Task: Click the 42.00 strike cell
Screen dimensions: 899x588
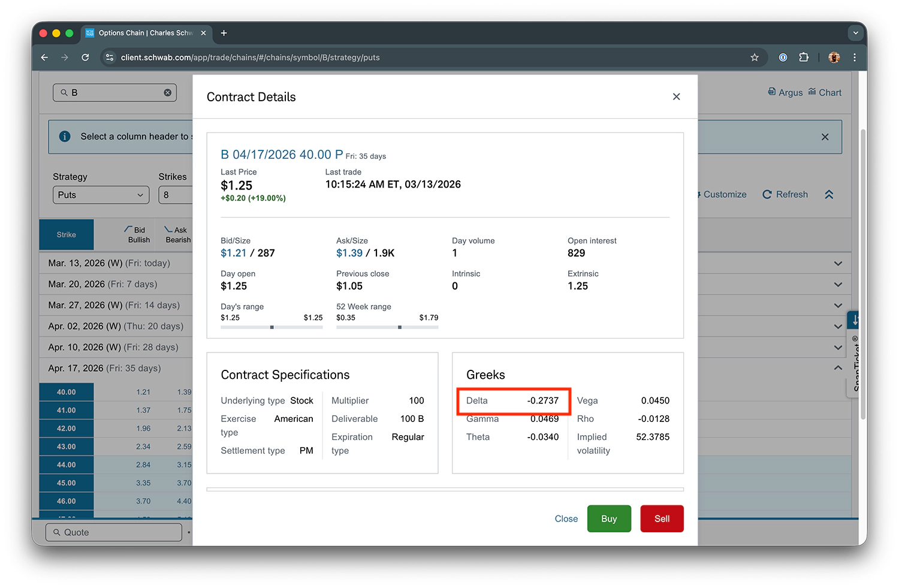Action: (67, 429)
